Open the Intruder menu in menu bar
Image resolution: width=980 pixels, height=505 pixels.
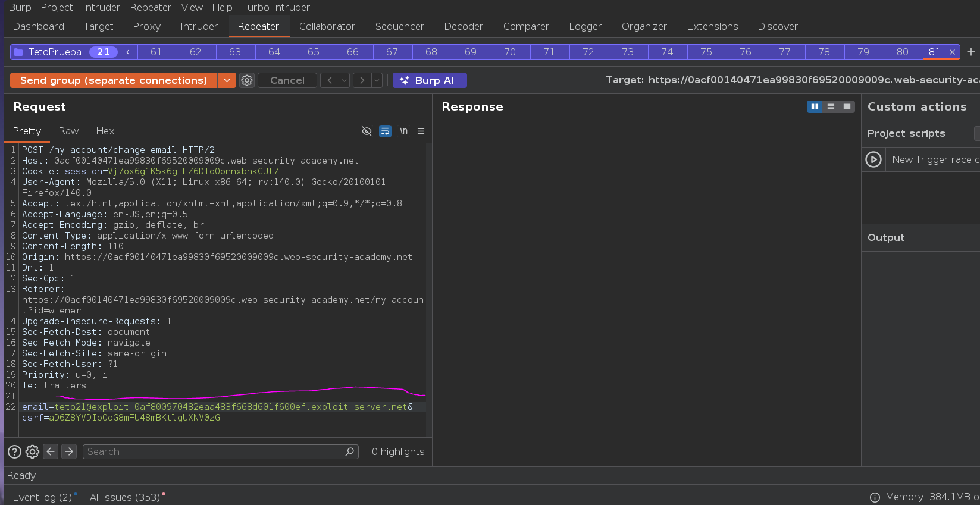[101, 7]
